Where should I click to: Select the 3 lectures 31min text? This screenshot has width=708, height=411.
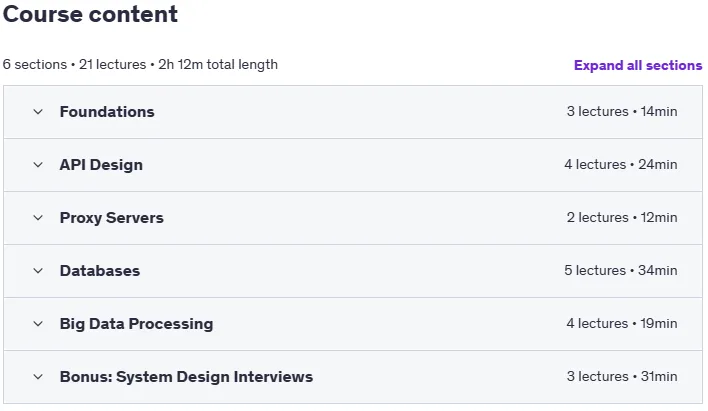point(622,376)
